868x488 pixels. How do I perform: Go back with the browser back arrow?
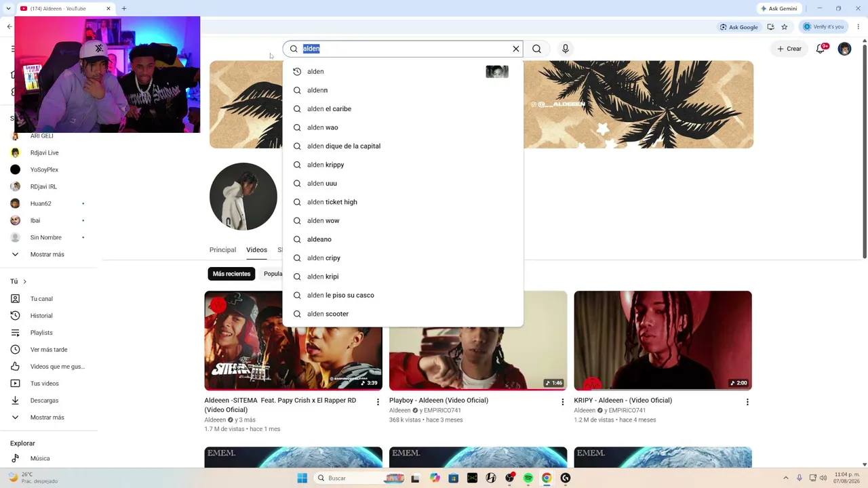(9, 27)
